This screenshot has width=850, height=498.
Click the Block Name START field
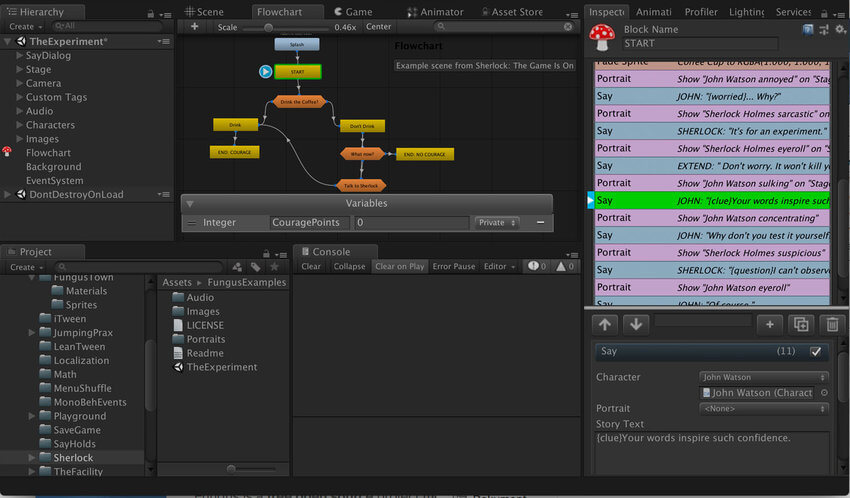[x=700, y=43]
